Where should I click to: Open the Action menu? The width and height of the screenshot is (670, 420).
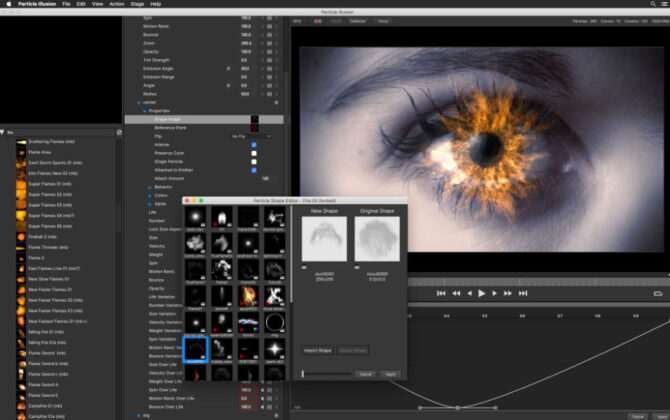[x=117, y=4]
